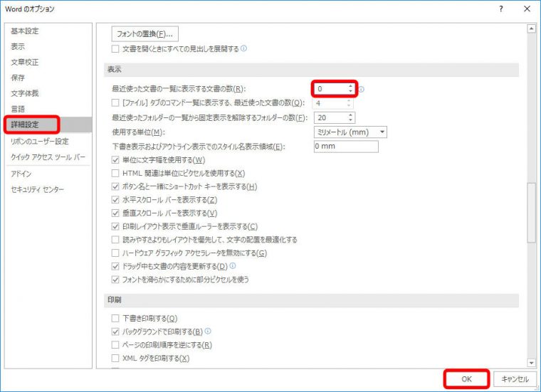Click recent documents count field showing 0
541x392 pixels.
pos(330,89)
